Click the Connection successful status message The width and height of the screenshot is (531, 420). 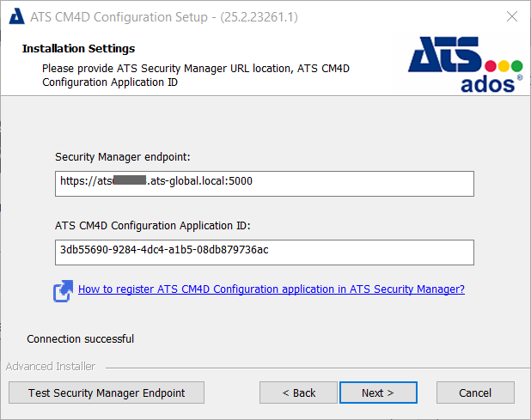click(x=81, y=339)
